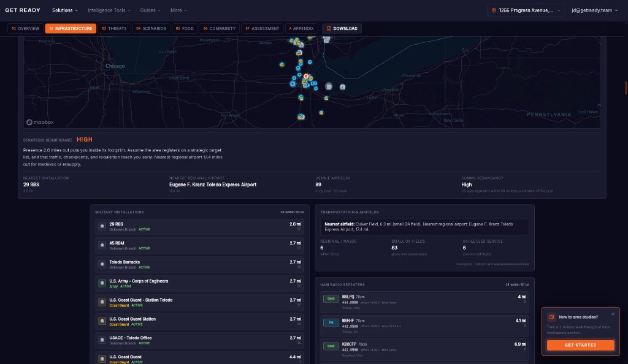Click the building icon beside 45 RBM

point(102,245)
